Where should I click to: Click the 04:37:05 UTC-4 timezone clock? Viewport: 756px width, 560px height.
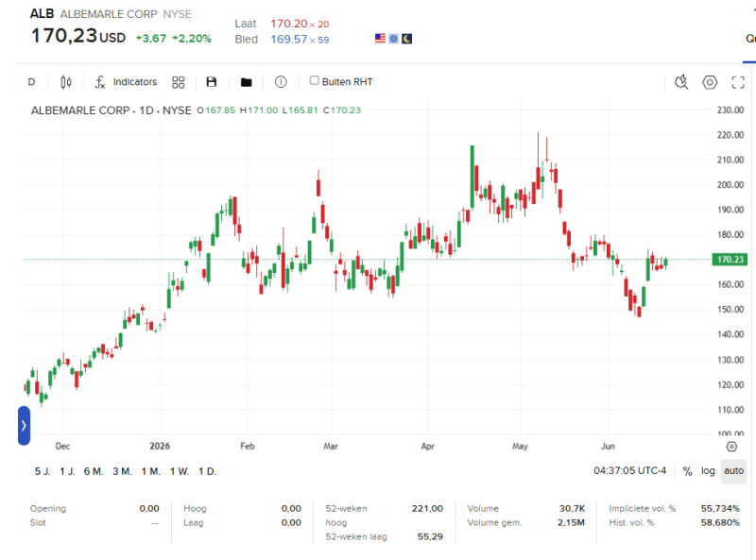(x=629, y=470)
